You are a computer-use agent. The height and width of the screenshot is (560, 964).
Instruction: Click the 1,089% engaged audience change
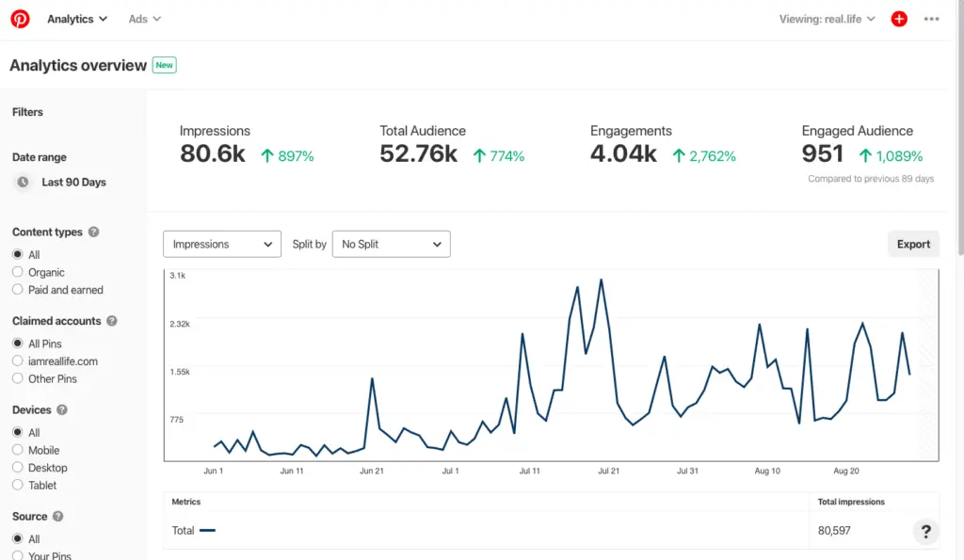click(899, 156)
